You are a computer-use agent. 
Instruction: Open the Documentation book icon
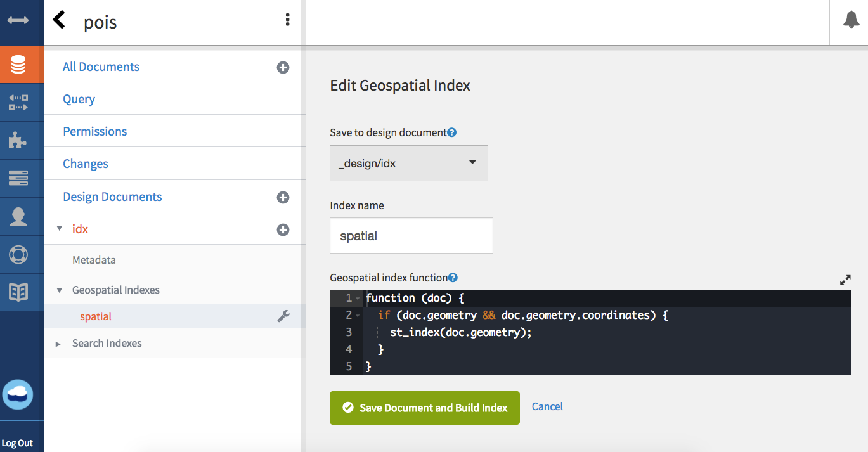pyautogui.click(x=18, y=292)
